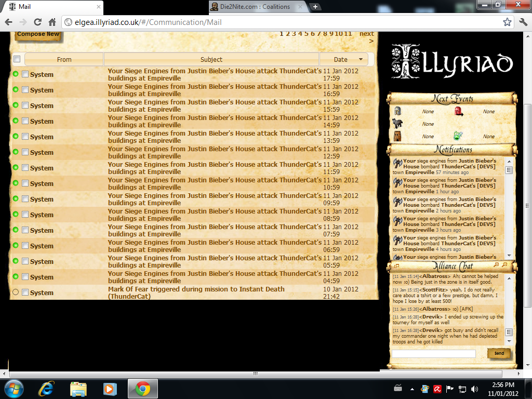Screen dimensions: 532x399
Task: Bookmark this page with the star icon
Action: coord(507,22)
